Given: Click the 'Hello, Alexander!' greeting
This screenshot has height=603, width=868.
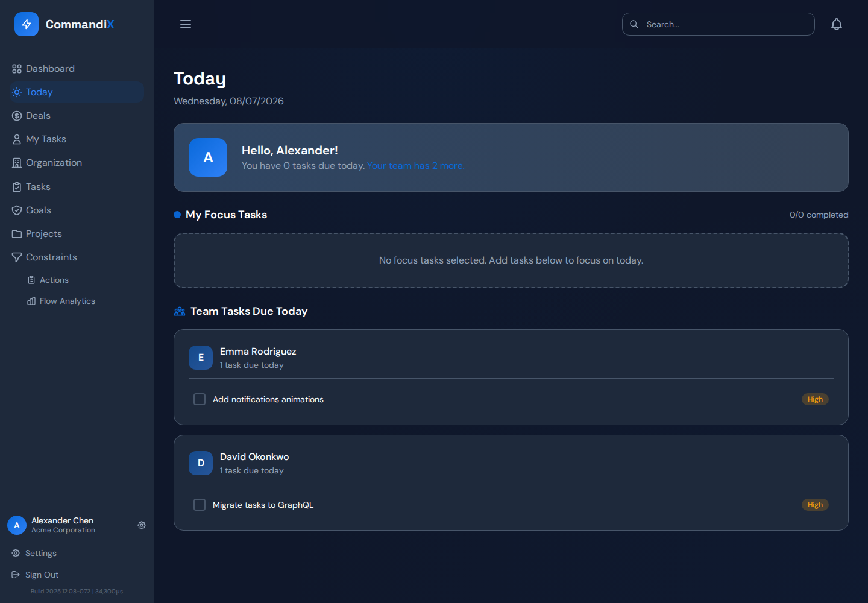Looking at the screenshot, I should tap(290, 150).
